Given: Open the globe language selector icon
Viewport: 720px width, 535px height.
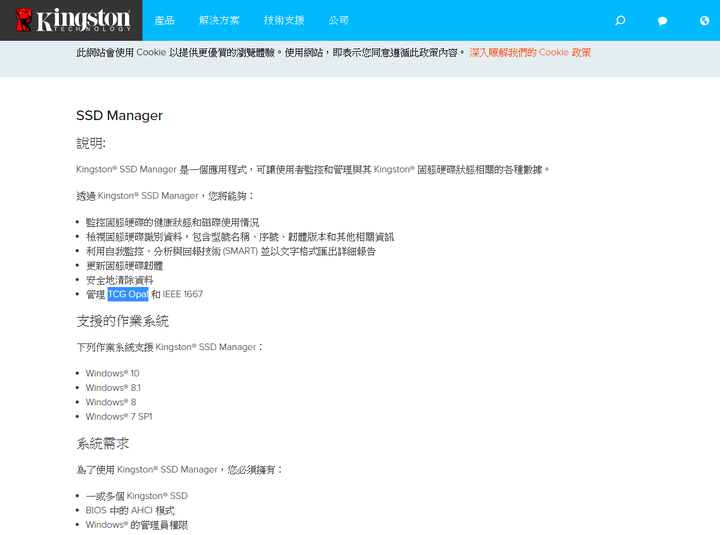Looking at the screenshot, I should [704, 20].
